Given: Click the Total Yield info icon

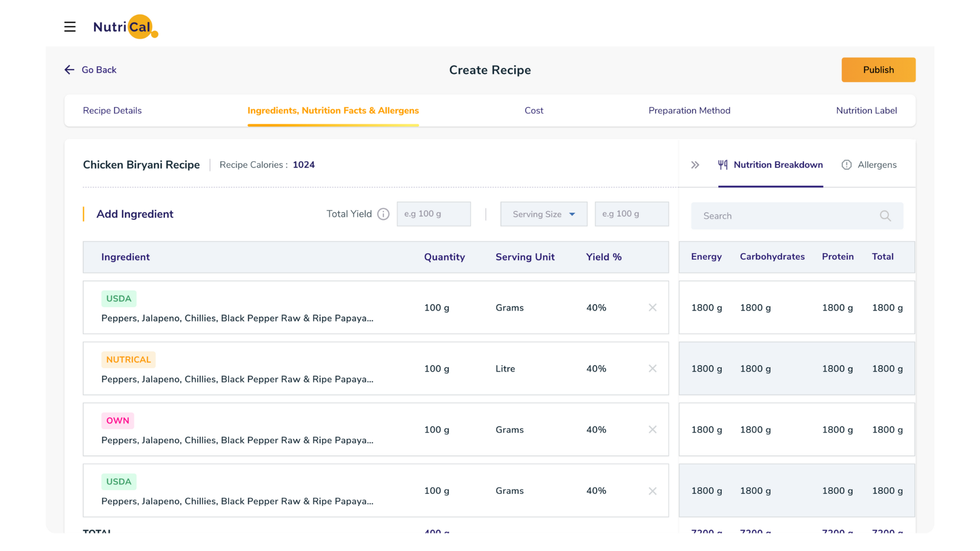Looking at the screenshot, I should coord(383,214).
